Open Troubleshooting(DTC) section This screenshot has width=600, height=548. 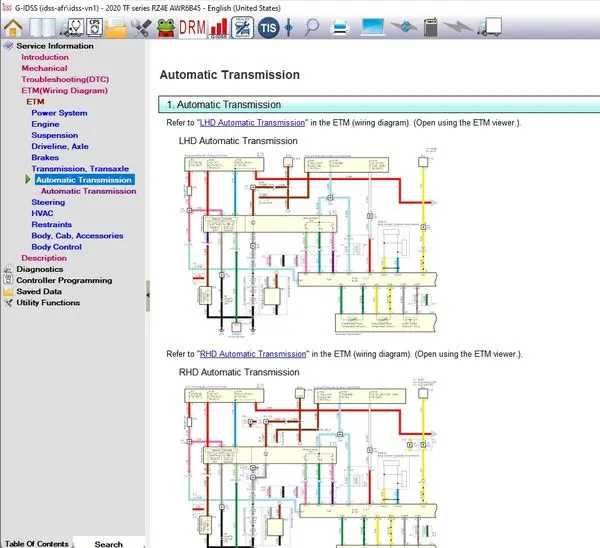65,79
